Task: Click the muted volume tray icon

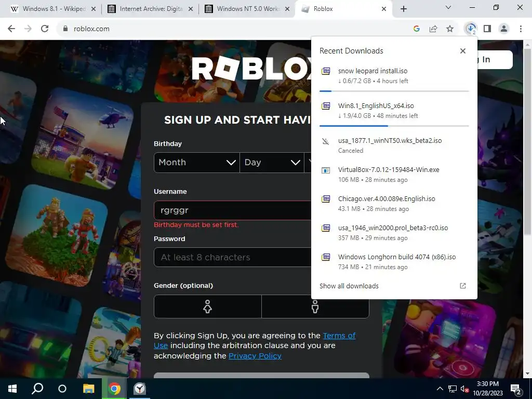Action: [x=464, y=389]
